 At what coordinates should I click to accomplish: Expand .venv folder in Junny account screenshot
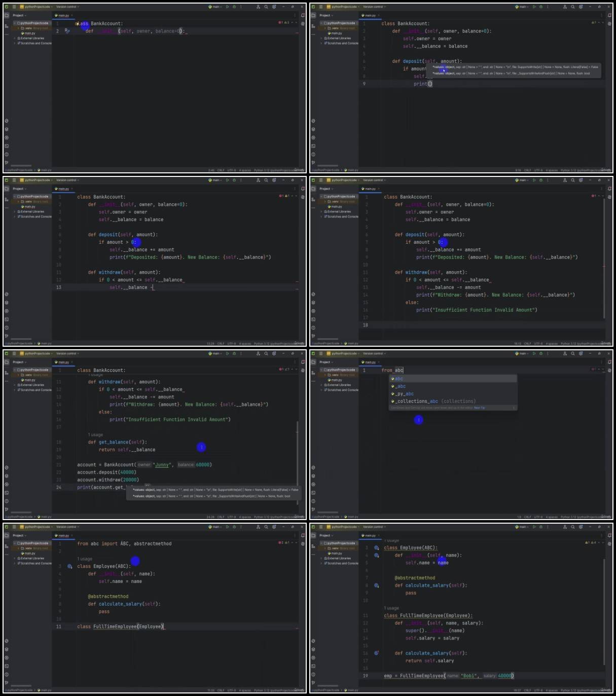[19, 375]
